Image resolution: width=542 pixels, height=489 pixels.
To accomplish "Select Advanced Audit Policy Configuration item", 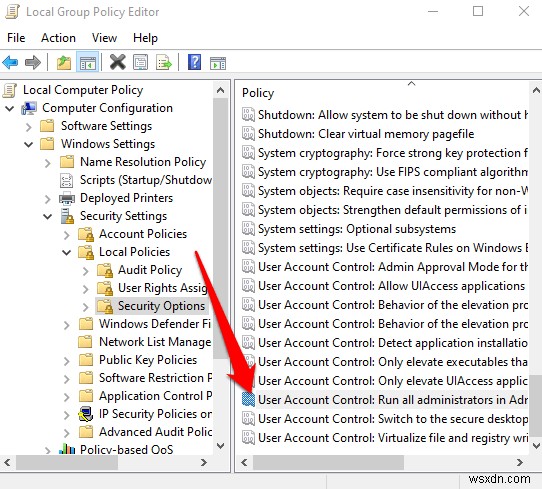I will tap(156, 432).
